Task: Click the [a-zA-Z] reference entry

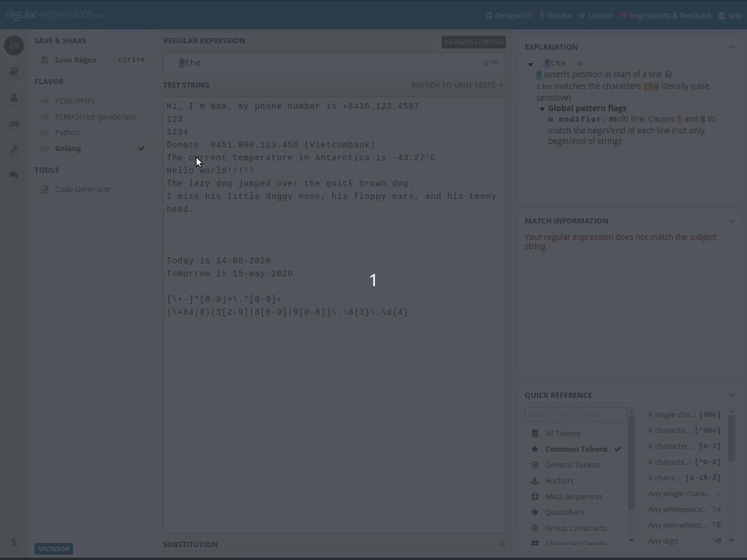Action: pos(684,477)
